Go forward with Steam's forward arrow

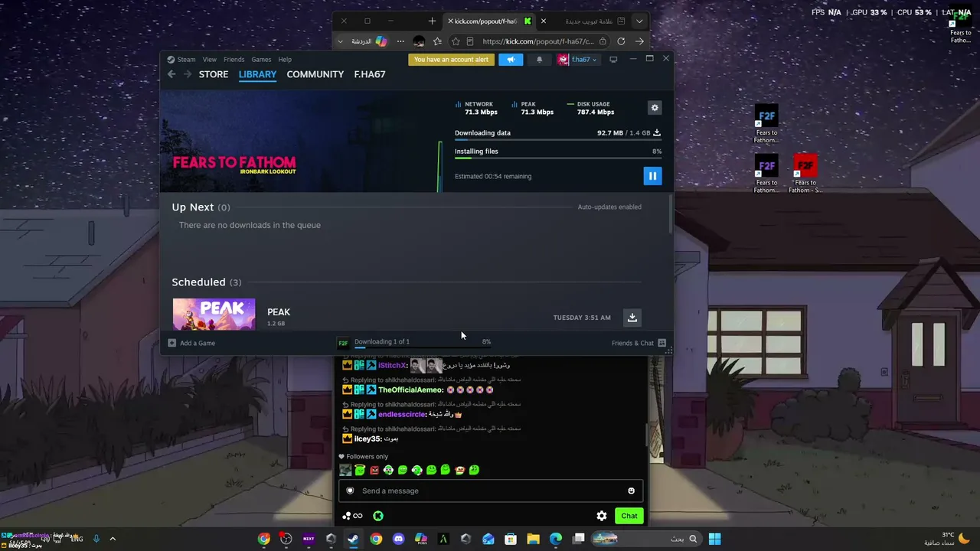[x=187, y=74]
